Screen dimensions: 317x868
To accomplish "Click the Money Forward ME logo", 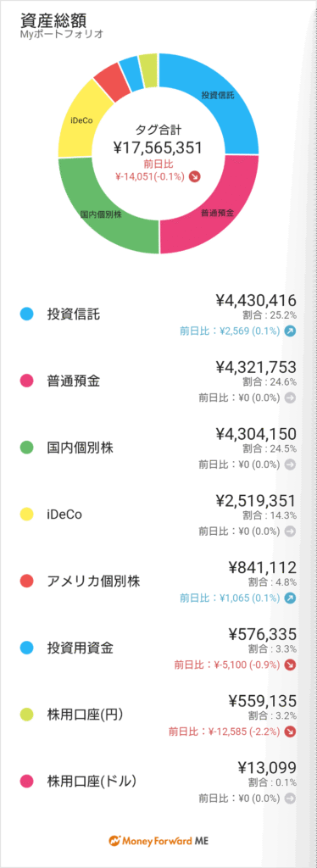I will [158, 840].
